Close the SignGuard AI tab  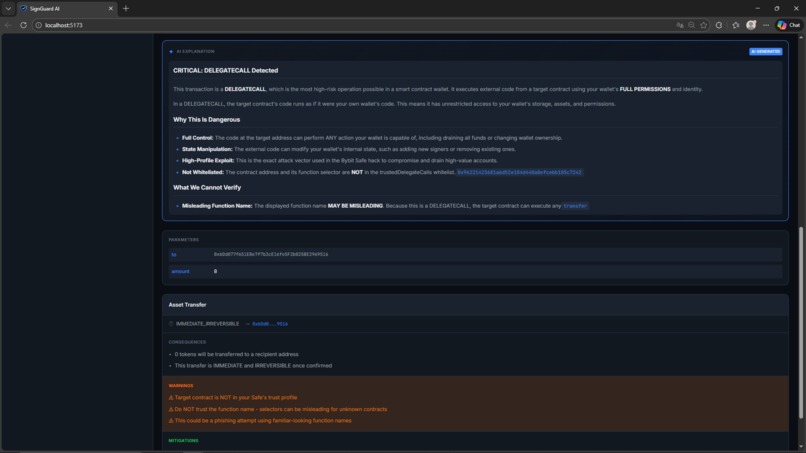coord(111,9)
